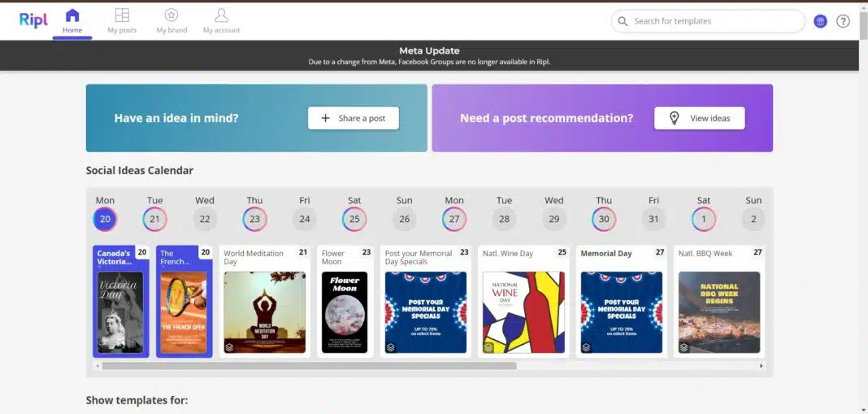Select Thursday 23 calendar day
Screen dimensions: 868x414
tap(254, 219)
